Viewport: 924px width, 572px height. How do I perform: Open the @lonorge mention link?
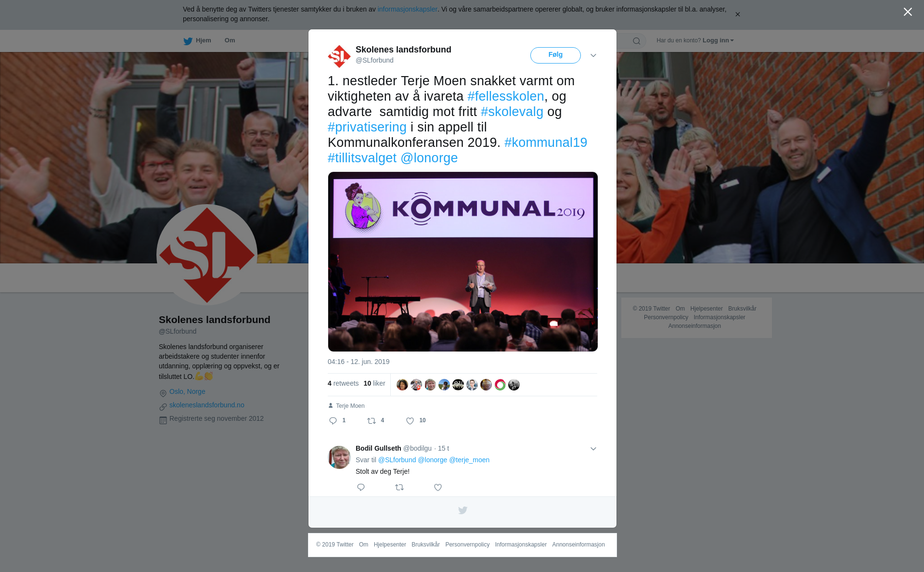(x=429, y=158)
